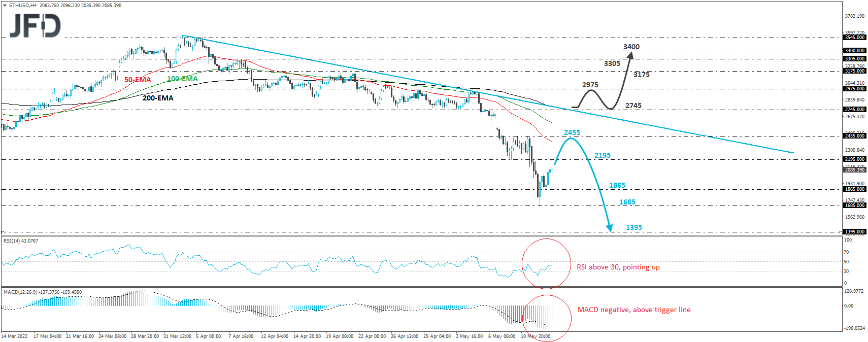868x342 pixels.
Task: Click the current price tag 2085.390
Action: 855,170
